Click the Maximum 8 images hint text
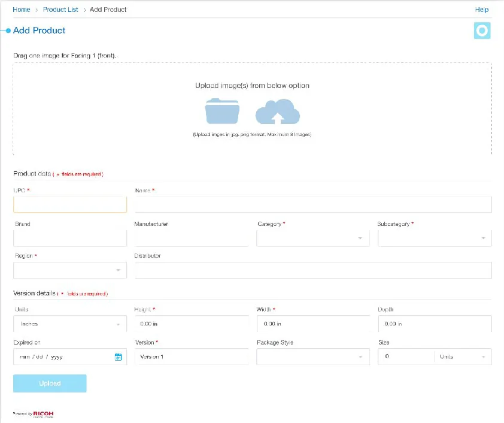 (252, 134)
